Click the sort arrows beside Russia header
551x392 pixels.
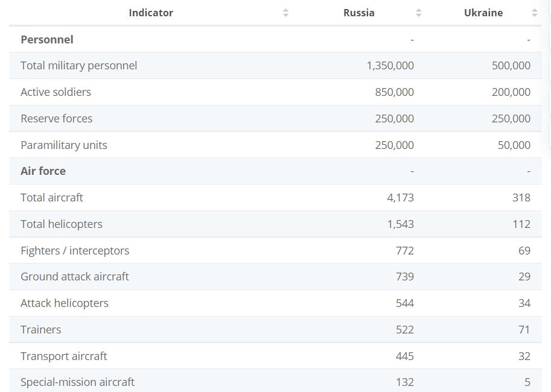pyautogui.click(x=419, y=13)
